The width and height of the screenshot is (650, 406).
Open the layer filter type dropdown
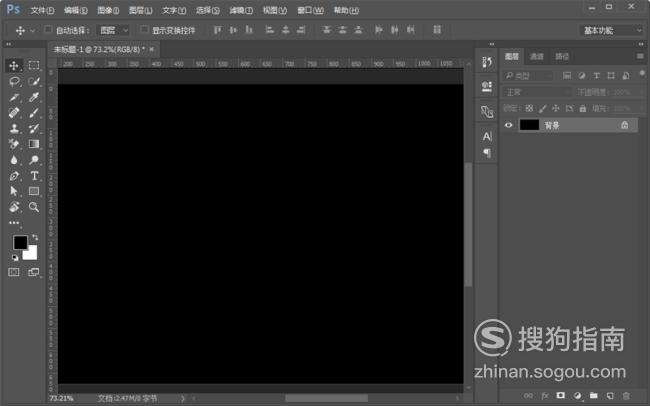tap(528, 75)
